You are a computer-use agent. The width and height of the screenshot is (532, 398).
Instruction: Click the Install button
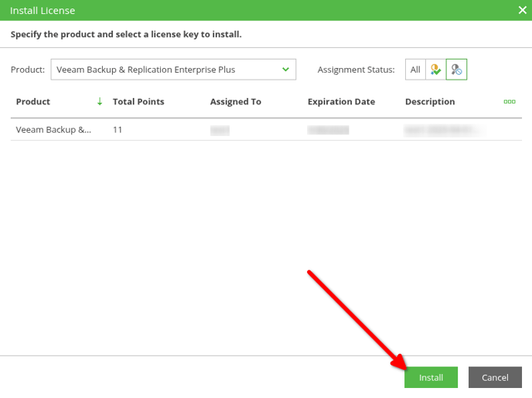tap(431, 377)
